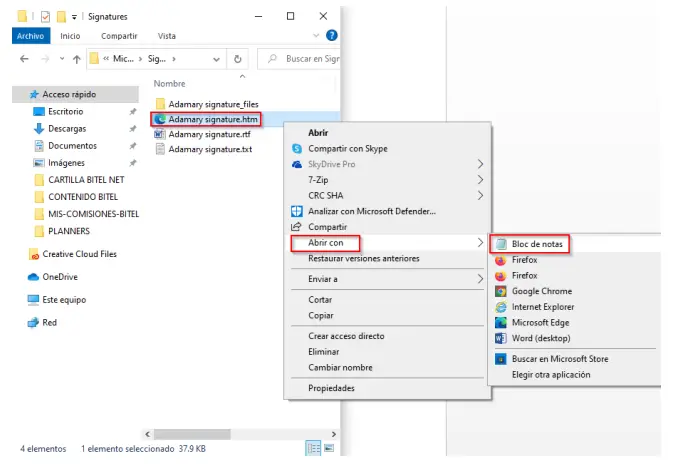Expand the ribbon with the chevron
The image size is (680, 472).
click(316, 36)
